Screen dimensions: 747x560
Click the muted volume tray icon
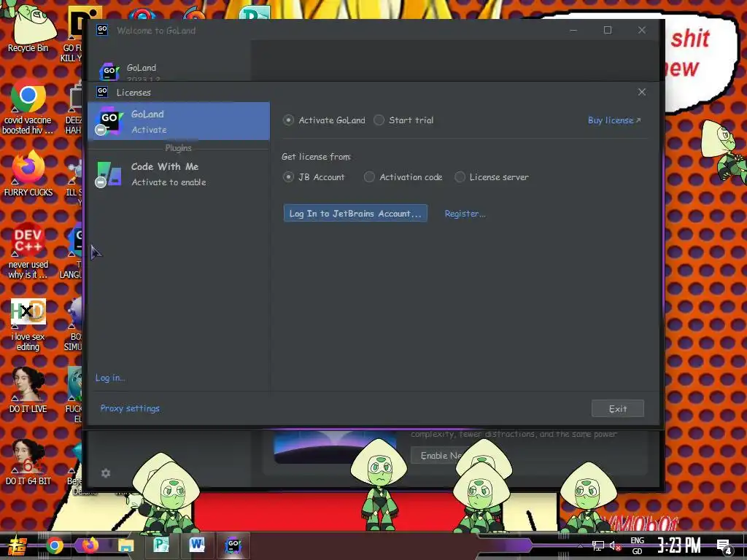click(615, 545)
